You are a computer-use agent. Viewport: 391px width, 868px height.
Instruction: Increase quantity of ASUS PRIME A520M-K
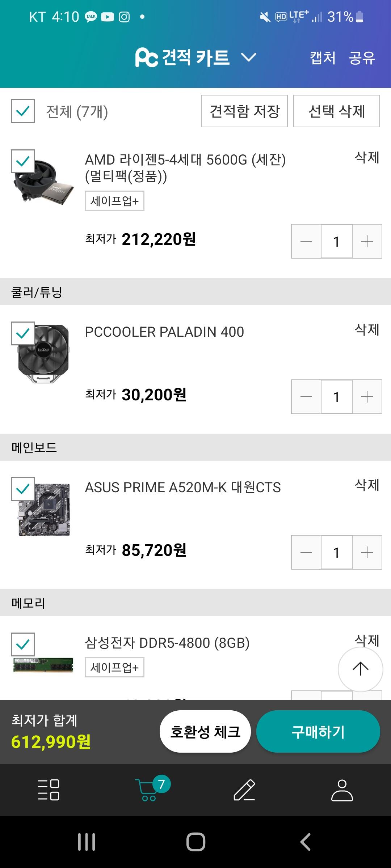[367, 552]
